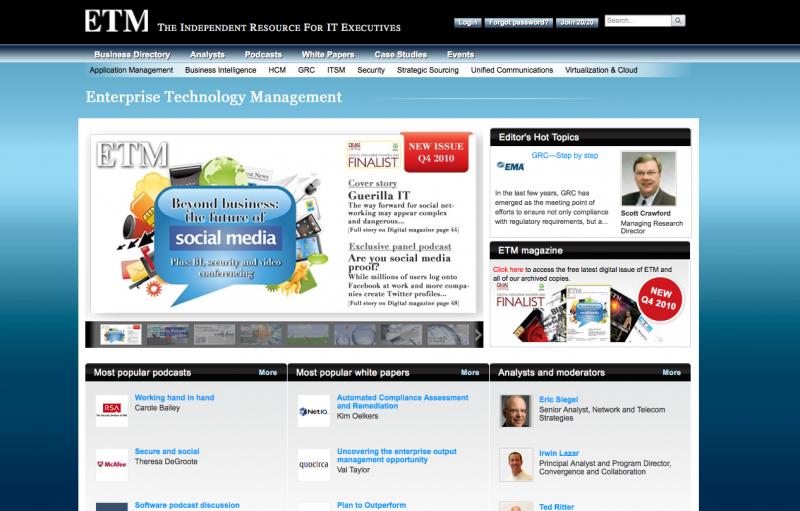Click the Join 20/20 button
This screenshot has height=511, width=800.
click(x=577, y=22)
